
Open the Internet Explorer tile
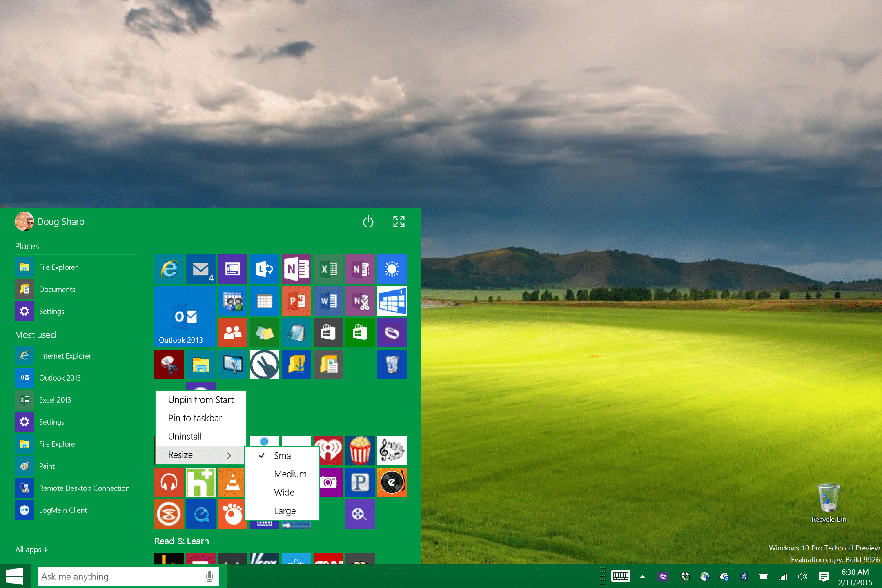click(169, 269)
